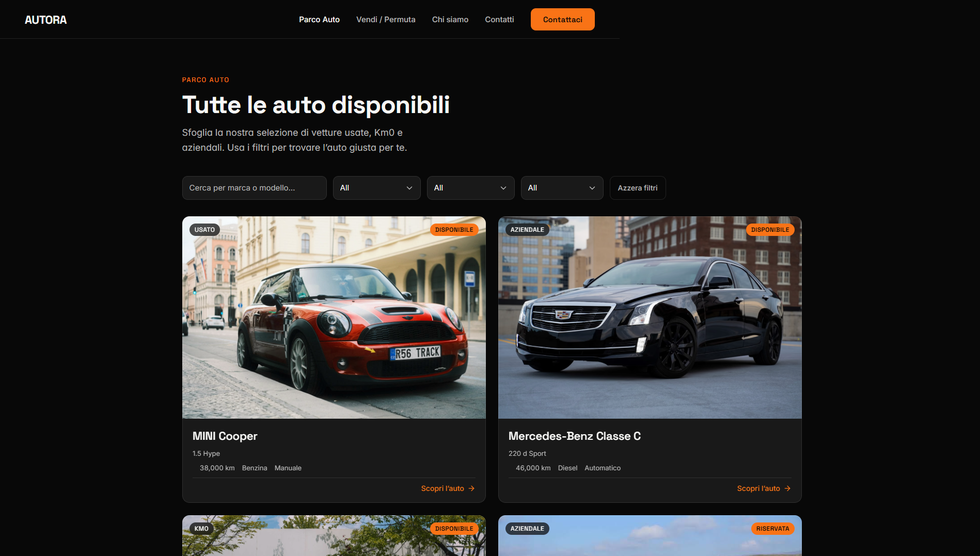The image size is (980, 556).
Task: Focus the brand or model search field
Action: [255, 188]
